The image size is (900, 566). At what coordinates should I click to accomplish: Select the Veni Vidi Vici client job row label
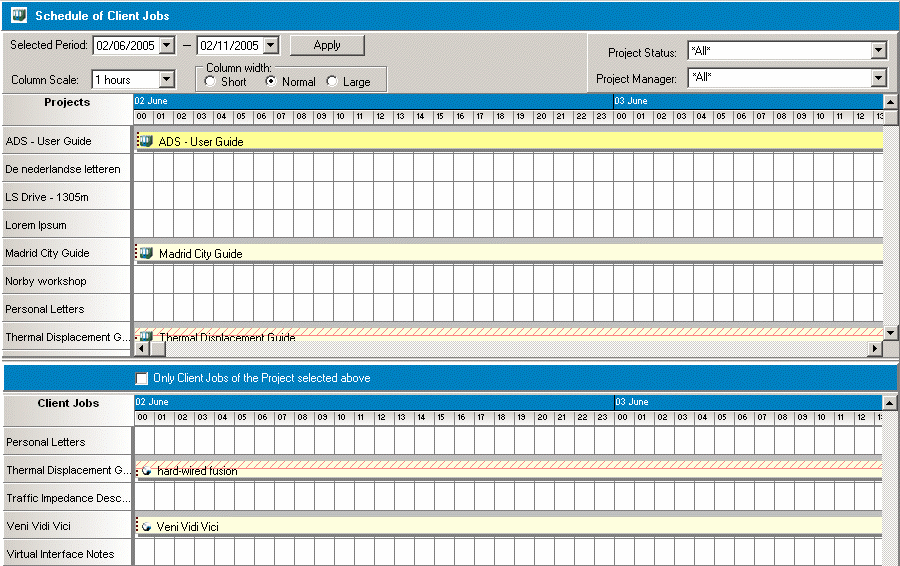68,526
